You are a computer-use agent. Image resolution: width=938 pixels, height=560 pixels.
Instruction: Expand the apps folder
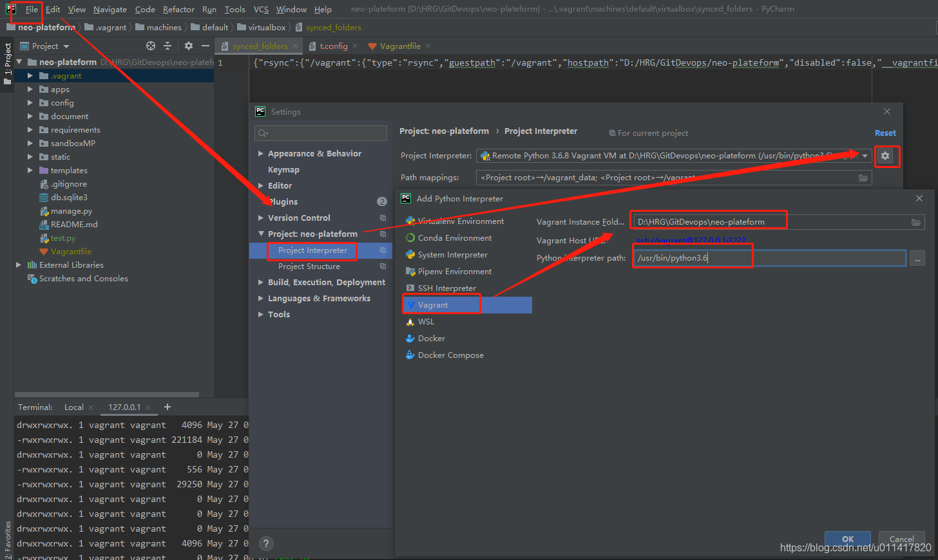(x=30, y=89)
